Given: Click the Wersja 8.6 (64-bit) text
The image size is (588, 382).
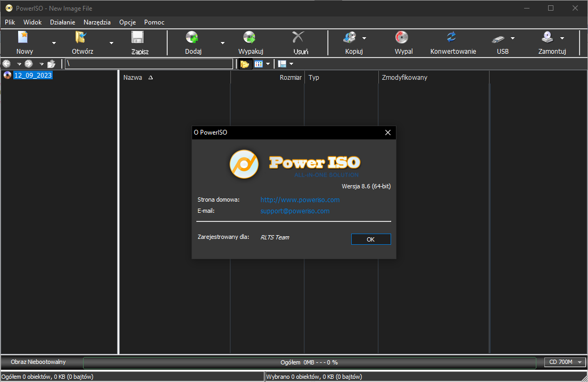Looking at the screenshot, I should click(366, 186).
